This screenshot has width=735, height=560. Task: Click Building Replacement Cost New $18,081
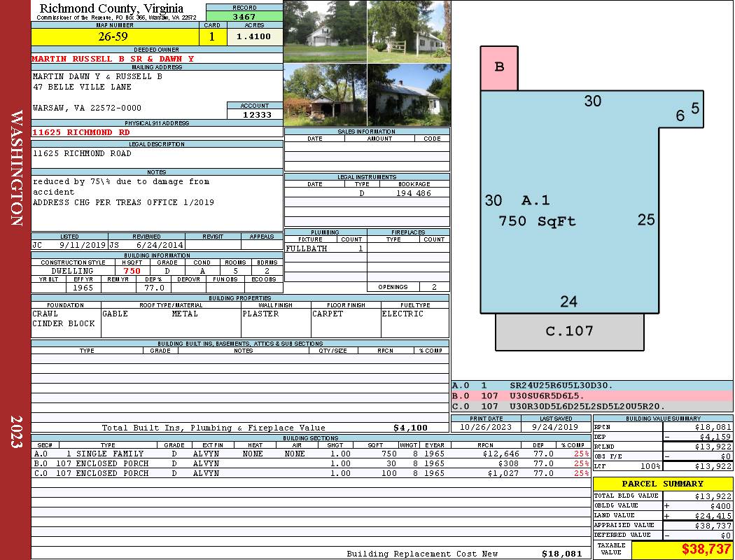(561, 554)
